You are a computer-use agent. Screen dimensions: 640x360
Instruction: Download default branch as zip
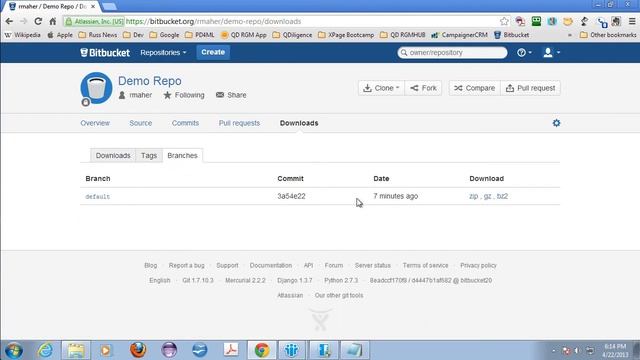coord(473,196)
